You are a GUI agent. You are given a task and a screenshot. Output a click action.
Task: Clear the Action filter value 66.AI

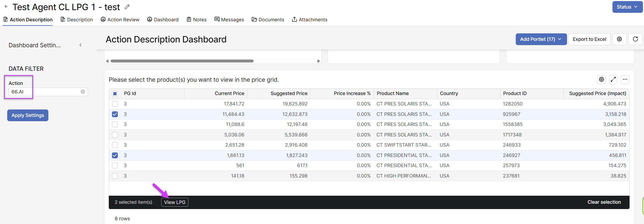pos(83,92)
